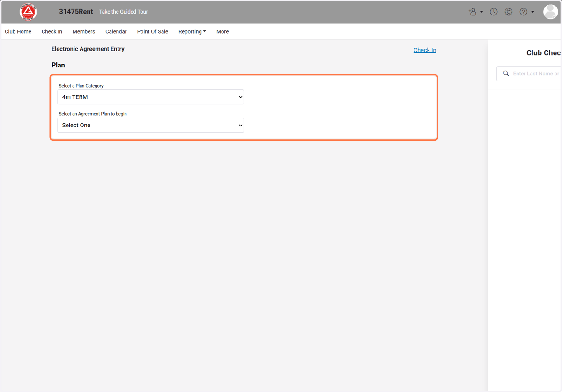This screenshot has width=562, height=392.
Task: Open the help question mark icon
Action: (524, 12)
